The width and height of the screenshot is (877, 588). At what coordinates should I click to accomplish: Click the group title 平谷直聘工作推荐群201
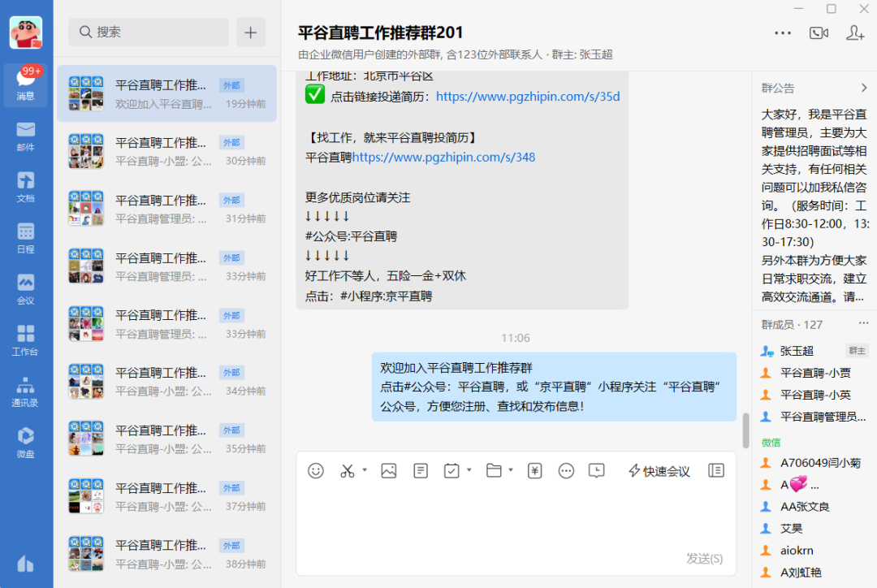[x=380, y=32]
